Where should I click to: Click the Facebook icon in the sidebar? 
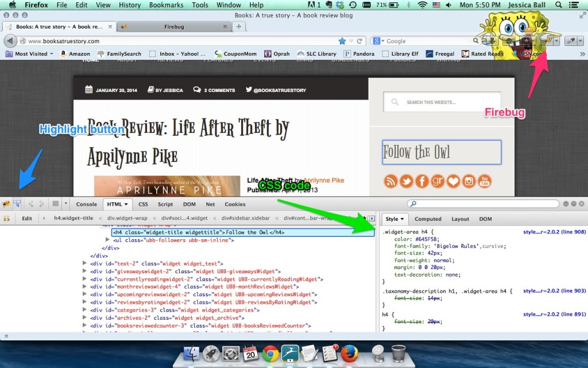tap(422, 181)
